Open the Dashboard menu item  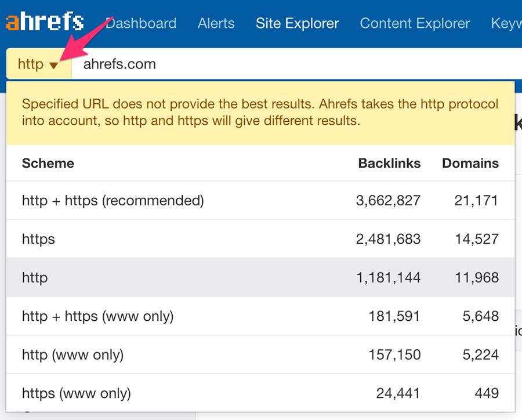click(141, 24)
